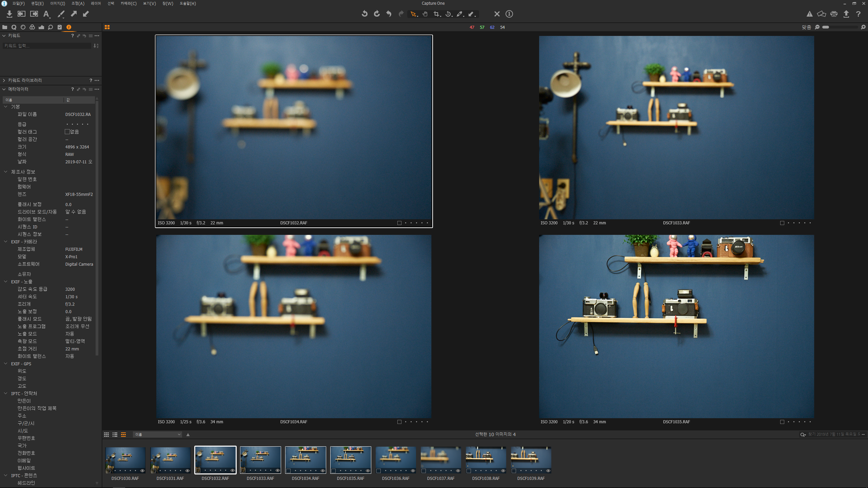868x488 pixels.
Task: Open the Library folder tool tab
Action: click(5, 27)
